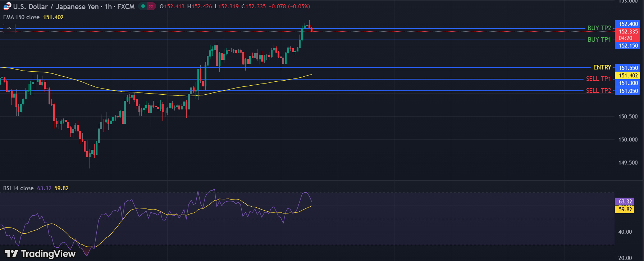Click the U.S. Dollar / Japanese Yen symbol title
Viewport: 644px width, 261px height.
(56, 6)
